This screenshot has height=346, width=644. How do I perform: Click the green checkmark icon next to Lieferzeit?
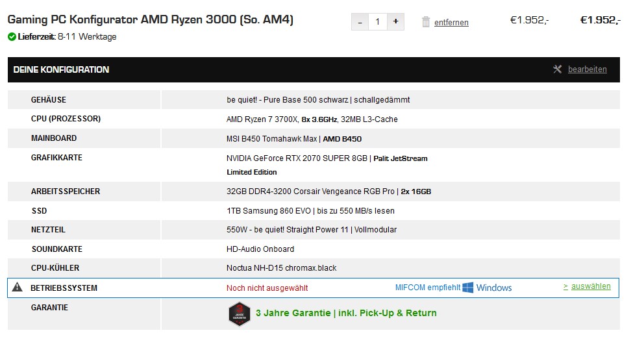point(12,36)
